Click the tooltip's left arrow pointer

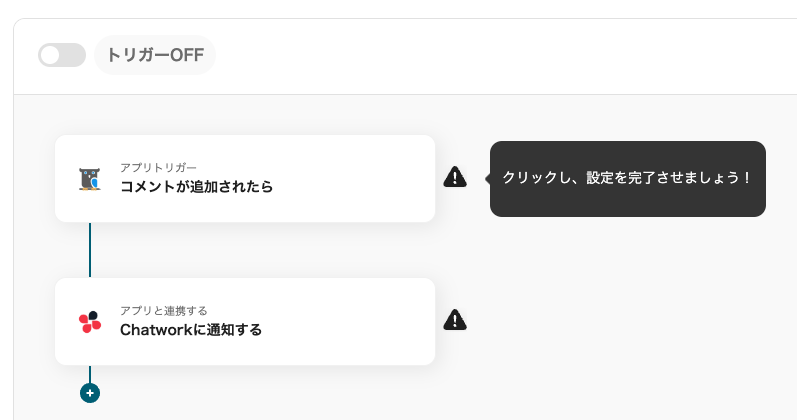(487, 178)
